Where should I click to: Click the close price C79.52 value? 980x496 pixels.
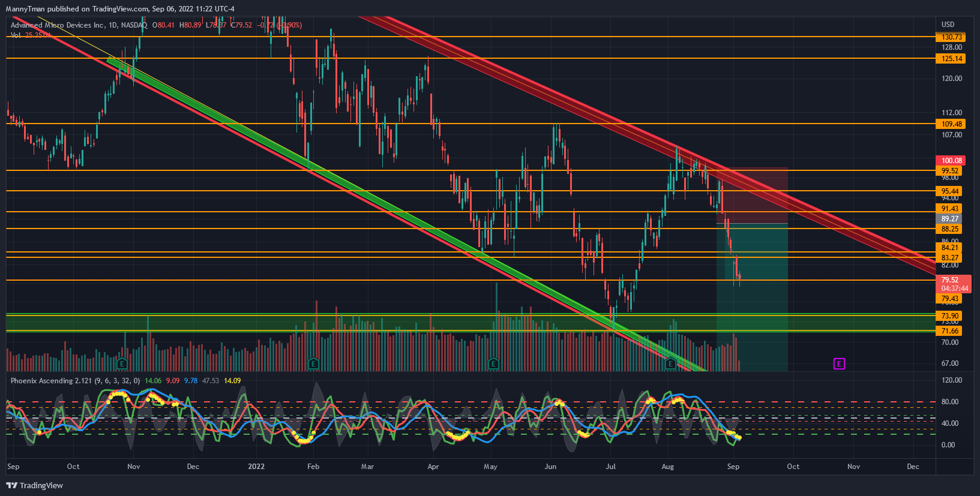click(241, 25)
